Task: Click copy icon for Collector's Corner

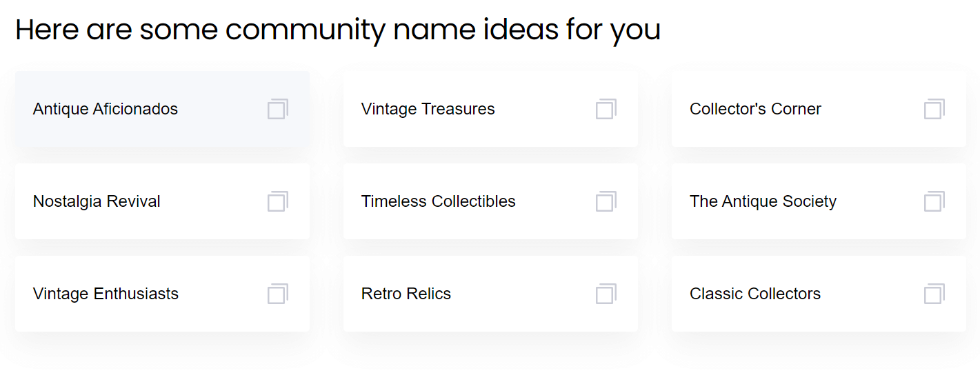Action: [x=934, y=109]
